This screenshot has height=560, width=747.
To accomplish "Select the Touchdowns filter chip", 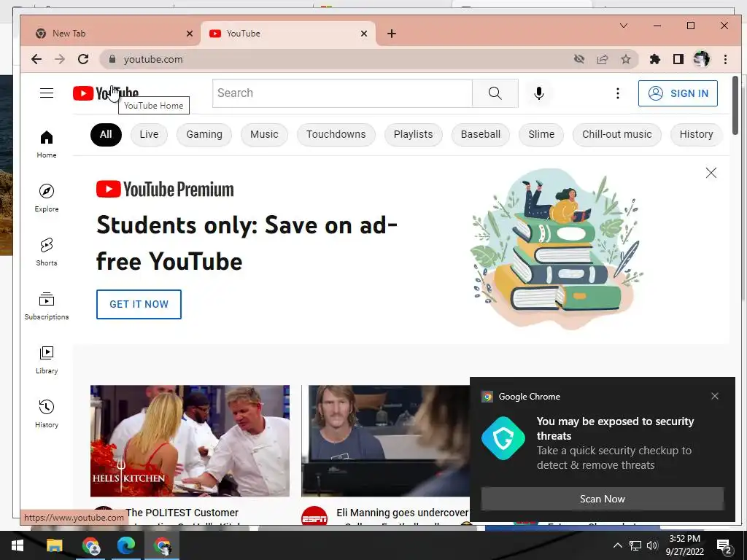I will click(336, 134).
